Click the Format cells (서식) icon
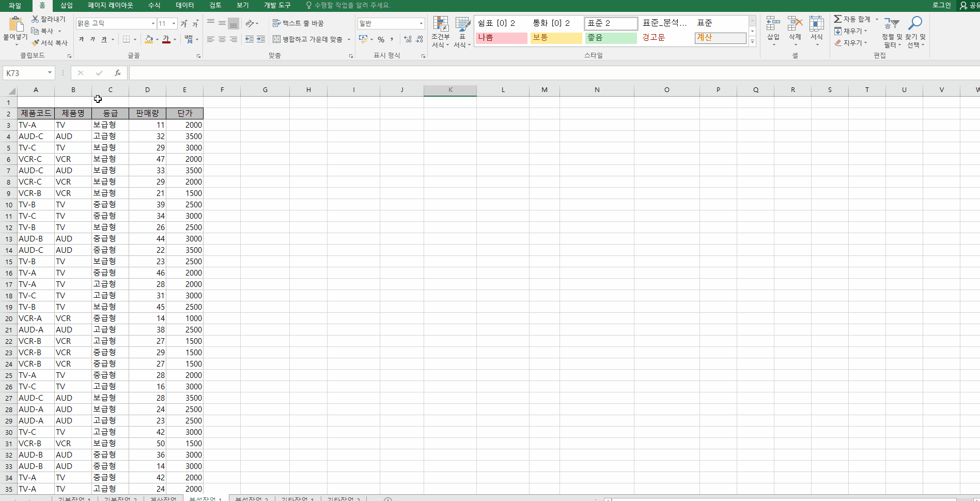Image resolution: width=980 pixels, height=501 pixels. pos(817,24)
